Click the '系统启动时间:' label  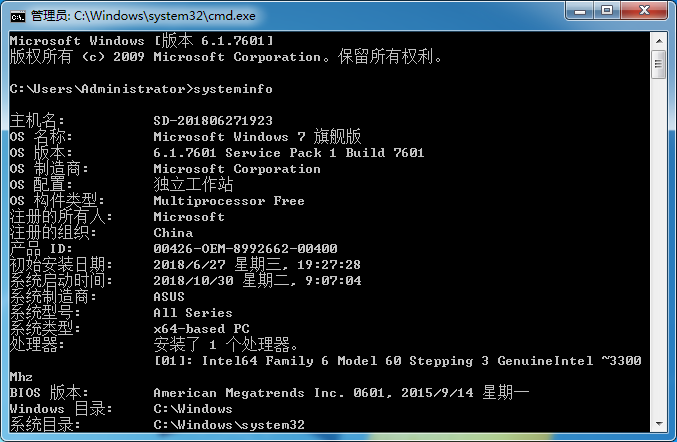click(x=61, y=281)
